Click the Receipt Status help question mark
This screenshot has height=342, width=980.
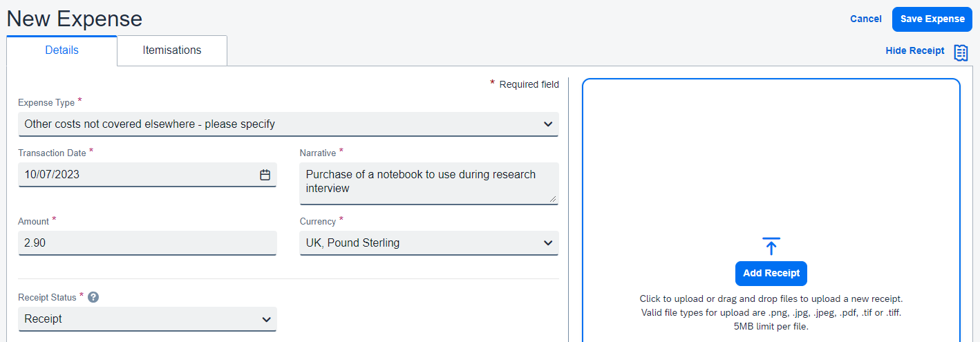pos(93,297)
